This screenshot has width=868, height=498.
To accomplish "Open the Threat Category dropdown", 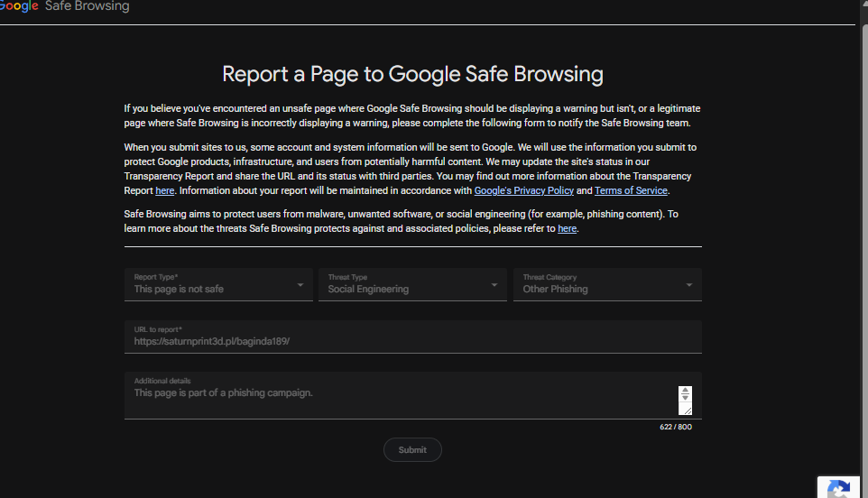I will coord(607,284).
